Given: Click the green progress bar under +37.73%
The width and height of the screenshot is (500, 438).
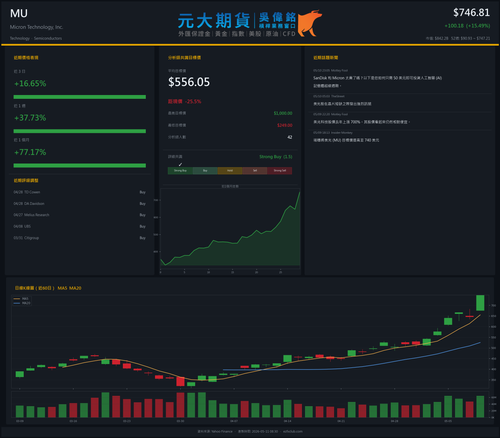Looking at the screenshot, I should pos(80,131).
